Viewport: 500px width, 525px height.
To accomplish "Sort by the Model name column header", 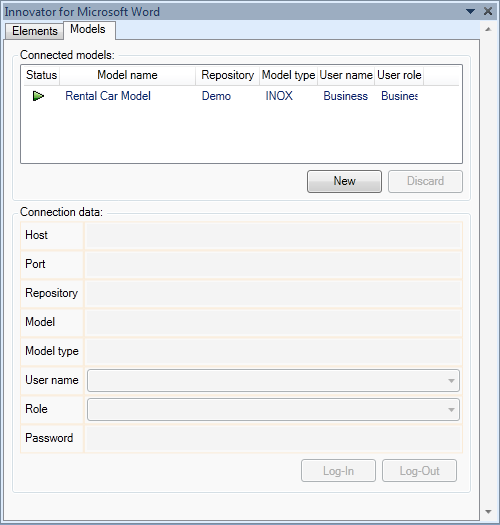I will tap(127, 75).
